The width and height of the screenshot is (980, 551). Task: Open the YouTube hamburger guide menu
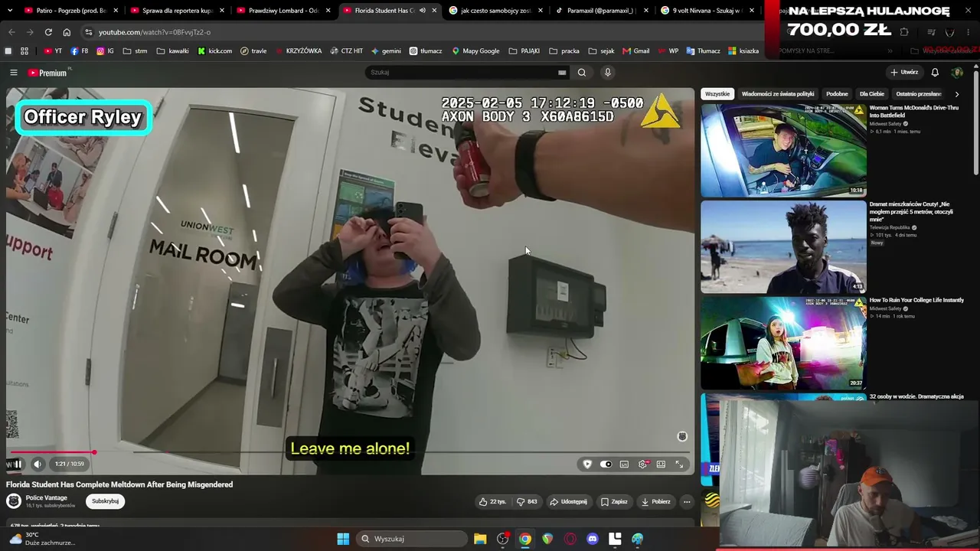(x=14, y=73)
